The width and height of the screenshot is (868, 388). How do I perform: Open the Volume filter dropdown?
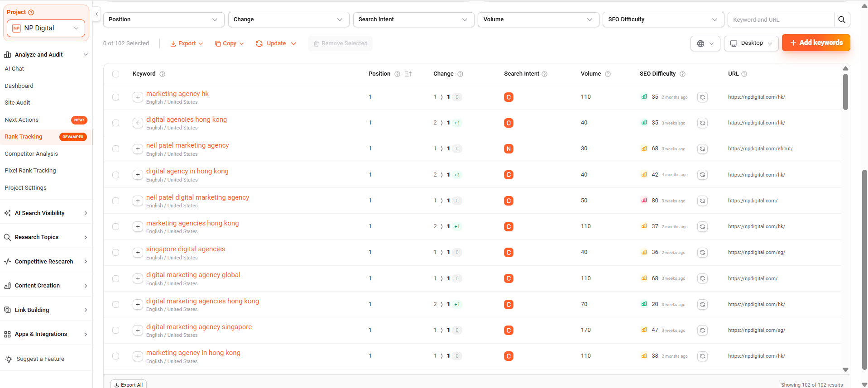coord(538,19)
